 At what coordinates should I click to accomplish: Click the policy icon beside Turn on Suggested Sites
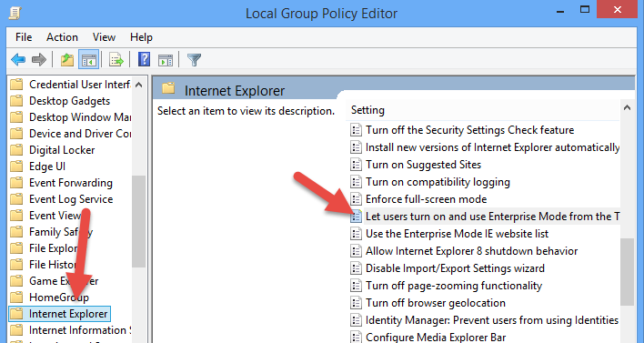[x=356, y=165]
